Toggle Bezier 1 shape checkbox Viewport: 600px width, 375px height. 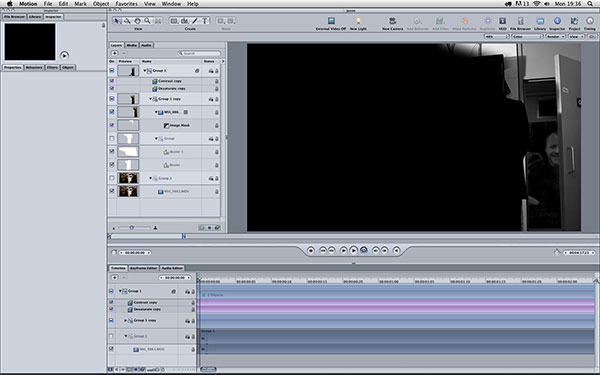tap(112, 152)
